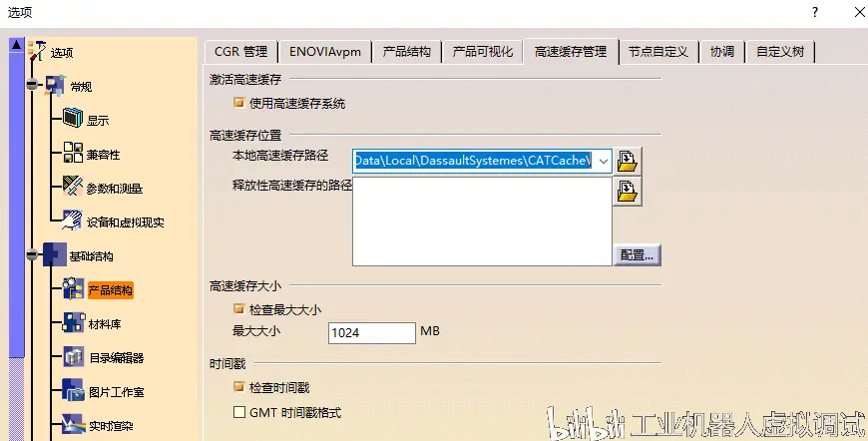Open the 设备和虚拟现实 devices icon

tap(73, 220)
